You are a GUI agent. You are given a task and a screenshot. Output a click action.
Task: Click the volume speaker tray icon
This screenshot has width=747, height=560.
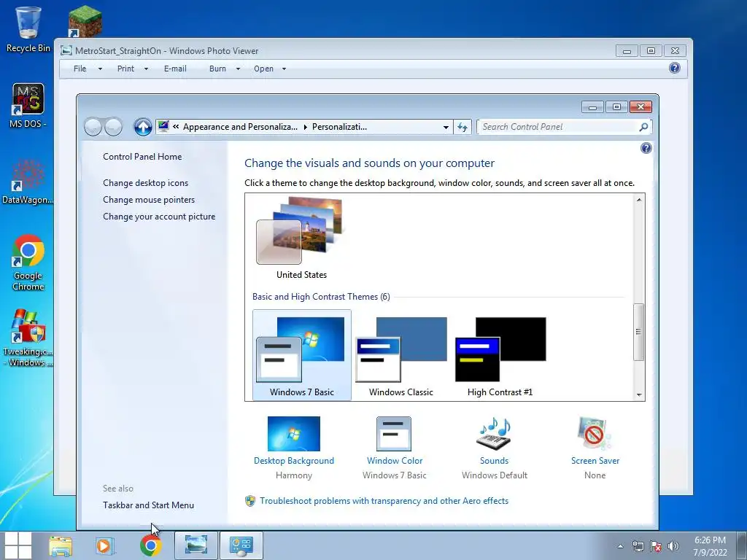tap(673, 546)
